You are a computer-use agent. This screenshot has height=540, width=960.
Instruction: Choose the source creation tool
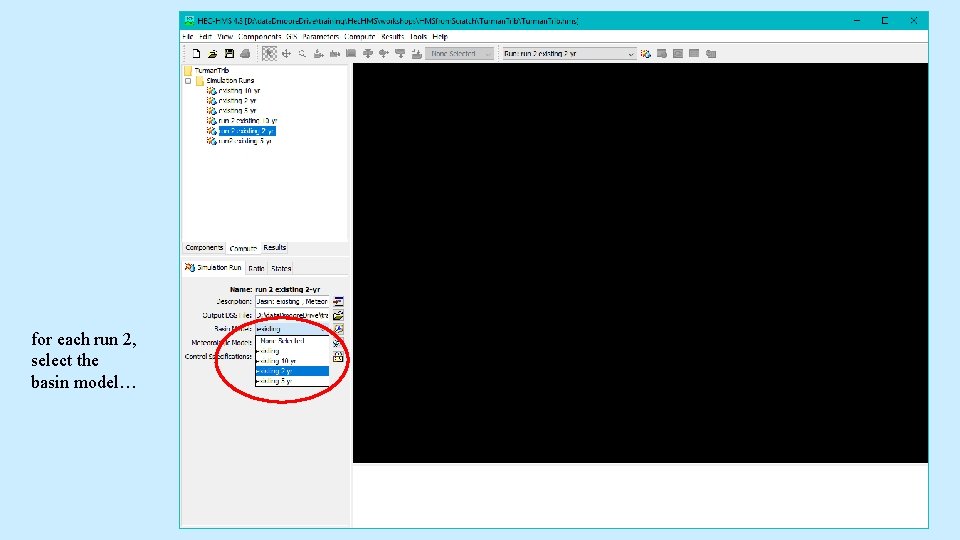(x=400, y=54)
